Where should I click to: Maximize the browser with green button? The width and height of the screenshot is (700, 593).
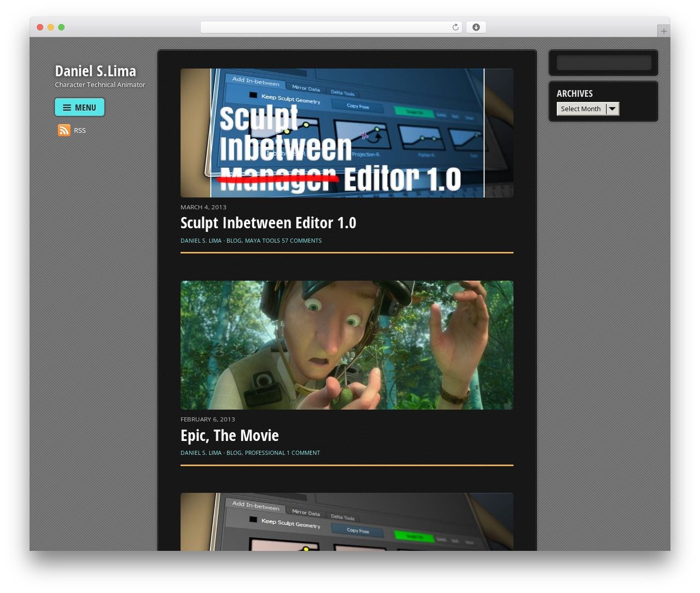pos(61,27)
